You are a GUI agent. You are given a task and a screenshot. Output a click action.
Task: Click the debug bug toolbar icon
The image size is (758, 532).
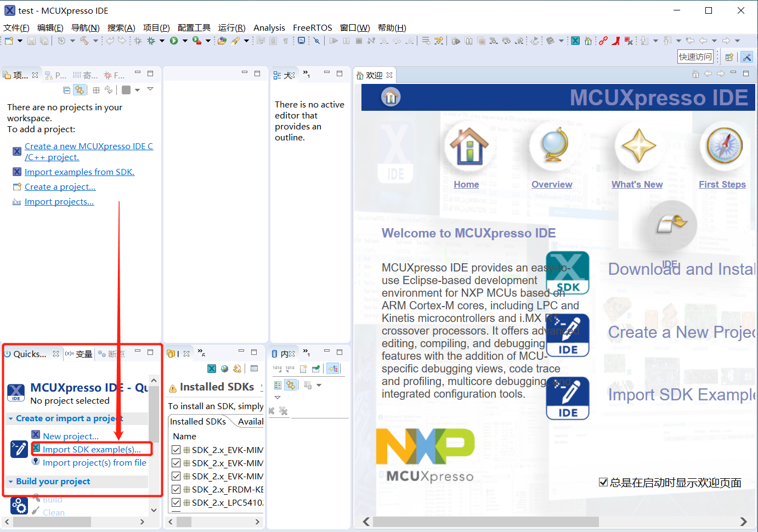point(151,41)
